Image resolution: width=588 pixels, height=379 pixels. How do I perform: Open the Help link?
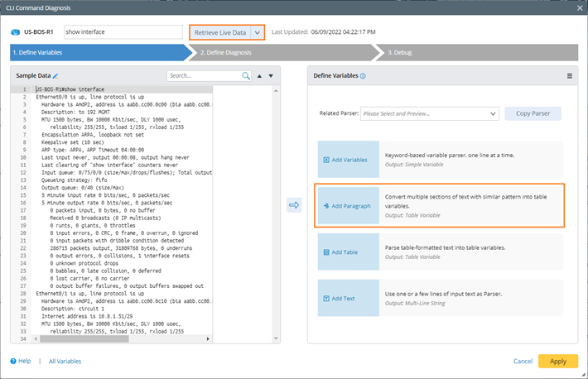coord(24,361)
